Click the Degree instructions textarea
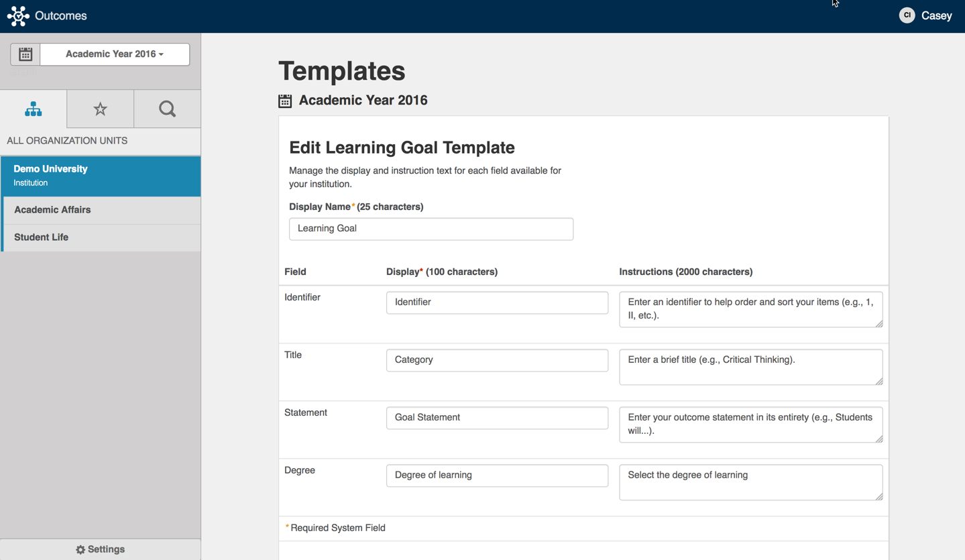The width and height of the screenshot is (965, 560). [750, 482]
